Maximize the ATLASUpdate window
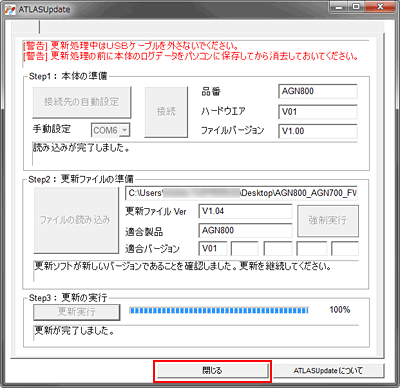The image size is (400, 388). (x=356, y=7)
